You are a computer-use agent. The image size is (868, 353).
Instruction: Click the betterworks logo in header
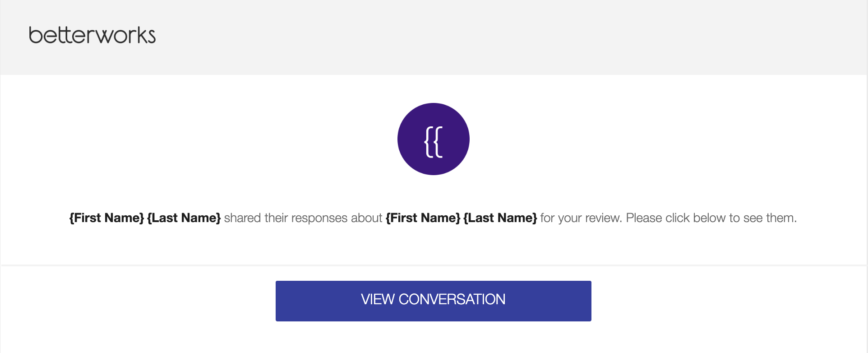coord(92,35)
